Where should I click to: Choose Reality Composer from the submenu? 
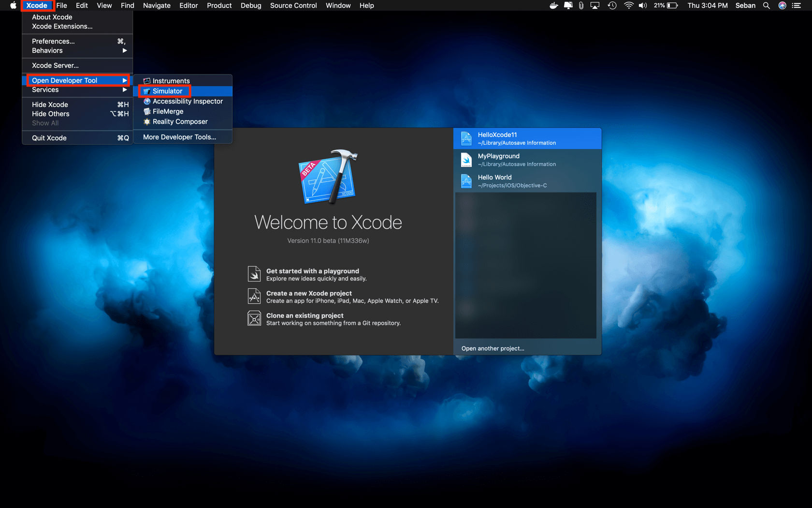(183, 121)
